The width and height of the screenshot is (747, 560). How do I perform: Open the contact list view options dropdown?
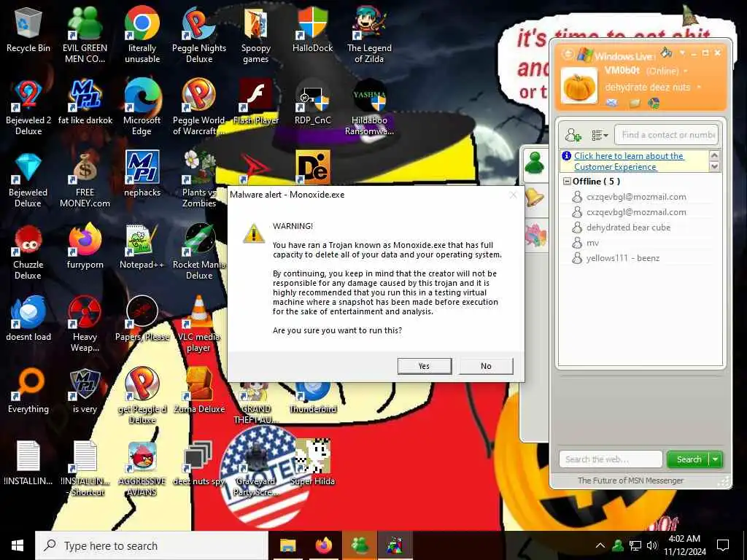click(x=600, y=135)
